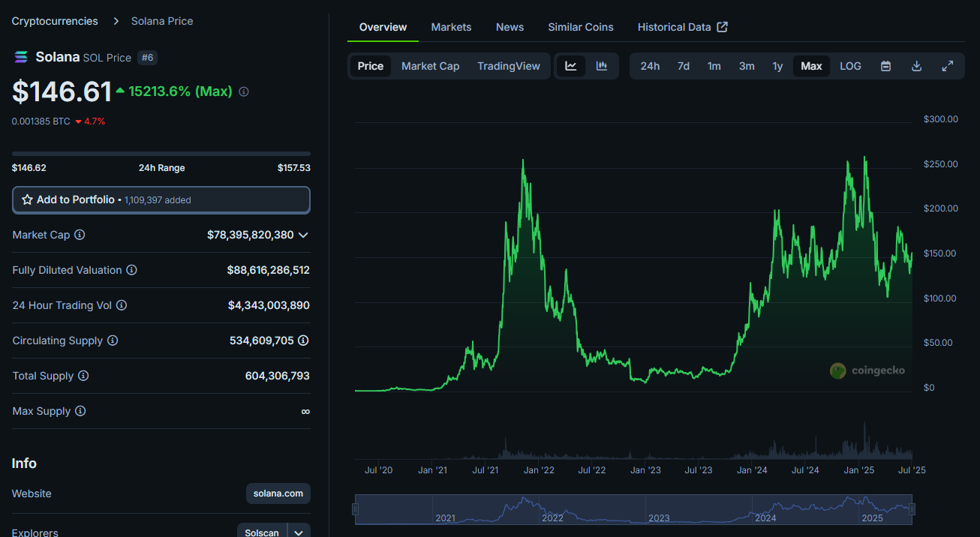
Task: Click the #6 rank badge
Action: coord(148,58)
